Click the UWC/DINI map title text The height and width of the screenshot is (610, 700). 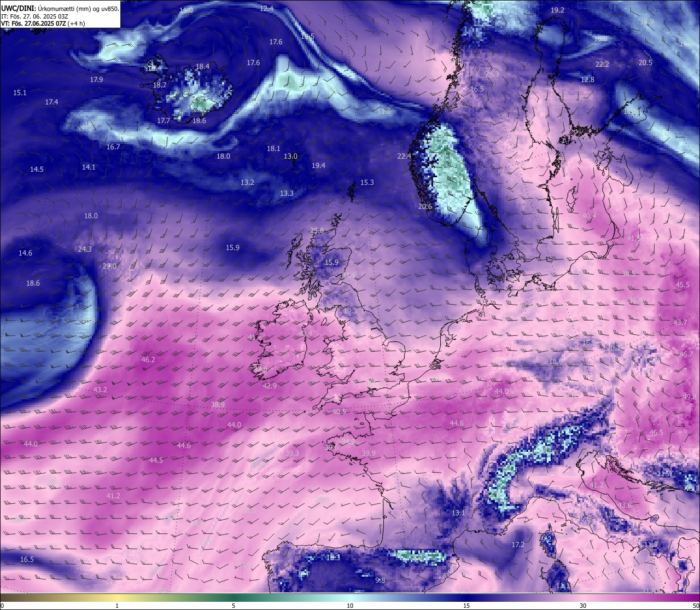point(60,8)
